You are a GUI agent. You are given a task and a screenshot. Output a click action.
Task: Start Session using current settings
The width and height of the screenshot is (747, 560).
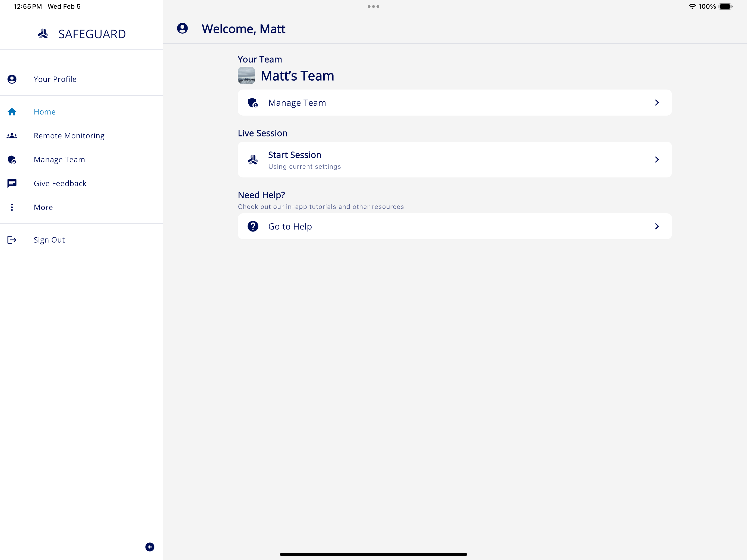(455, 159)
